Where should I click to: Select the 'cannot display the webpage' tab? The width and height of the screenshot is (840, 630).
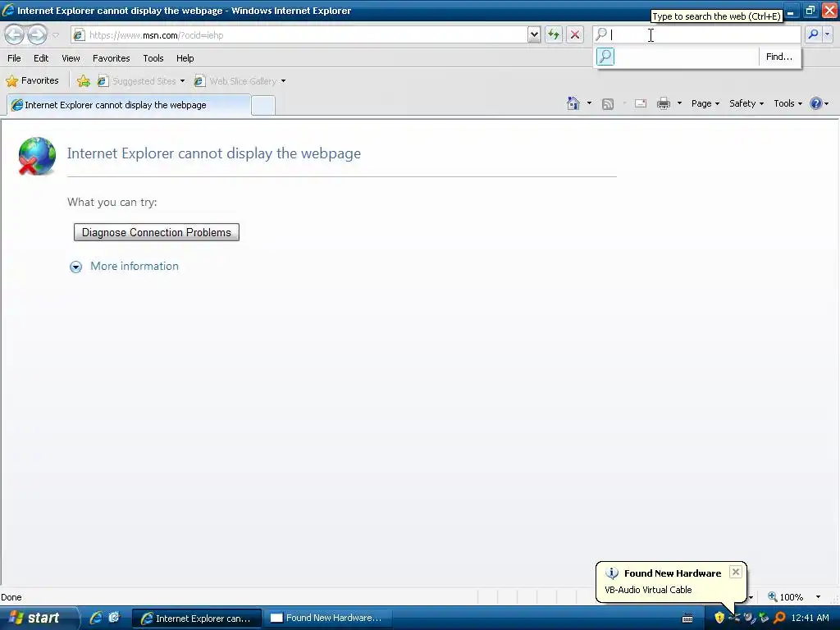point(129,105)
